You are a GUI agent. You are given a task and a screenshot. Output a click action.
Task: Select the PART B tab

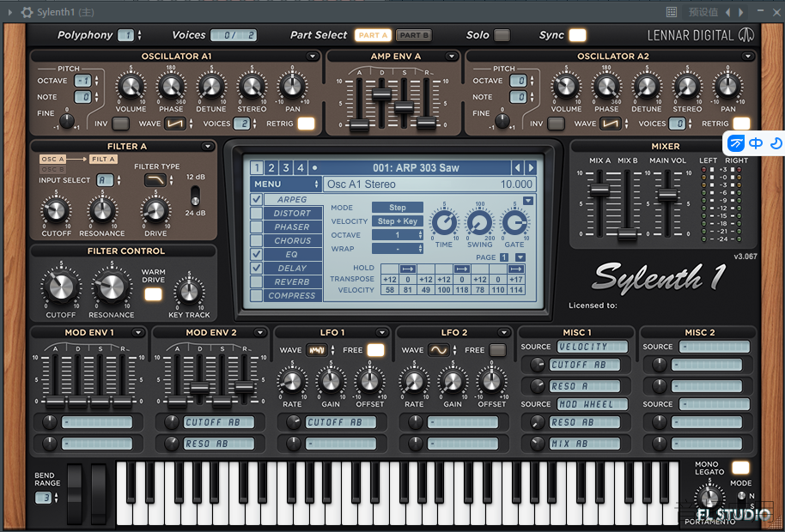coord(414,35)
